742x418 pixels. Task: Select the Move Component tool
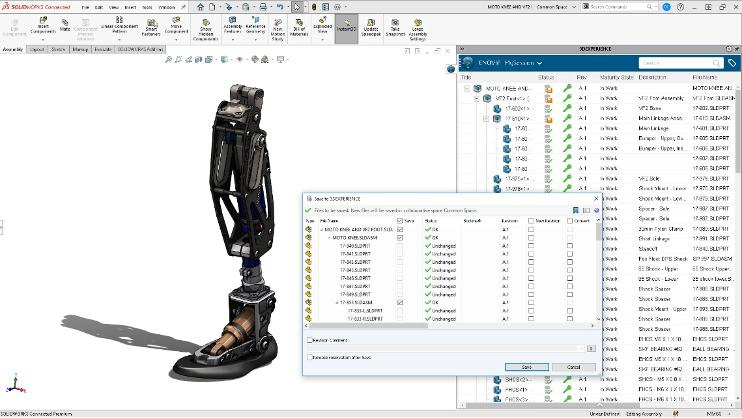pos(176,26)
